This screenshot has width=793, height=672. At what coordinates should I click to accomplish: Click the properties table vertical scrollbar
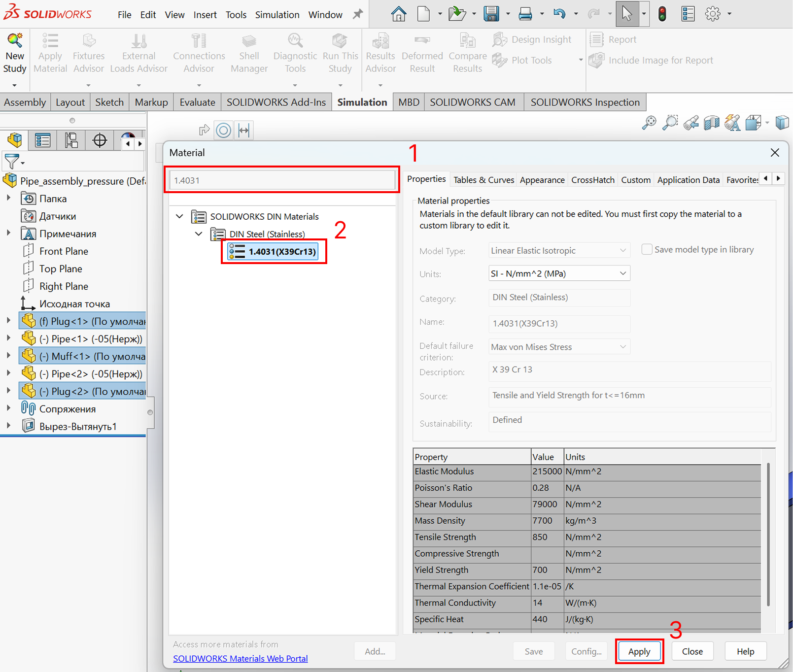[768, 535]
